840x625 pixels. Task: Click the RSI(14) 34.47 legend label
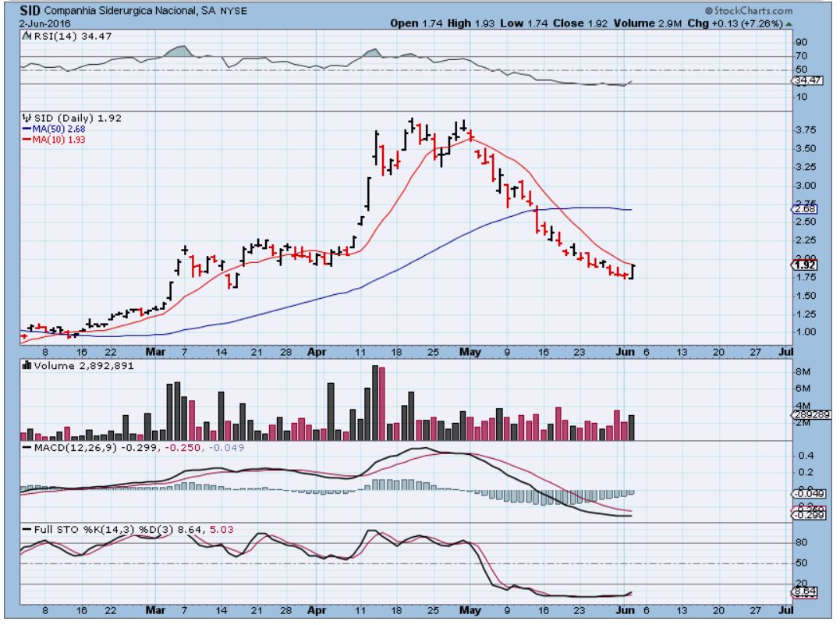[x=73, y=37]
